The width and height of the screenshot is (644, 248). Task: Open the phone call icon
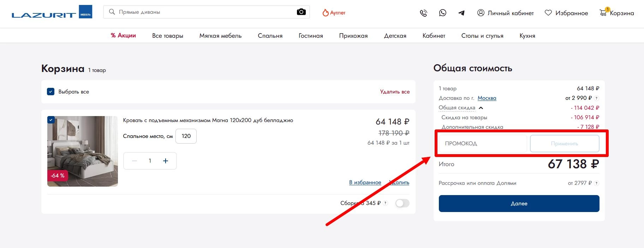click(423, 13)
